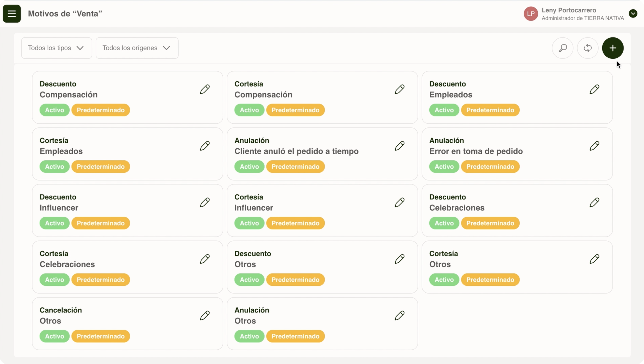
Task: Edit the Cortesía Compensación card
Action: (399, 89)
